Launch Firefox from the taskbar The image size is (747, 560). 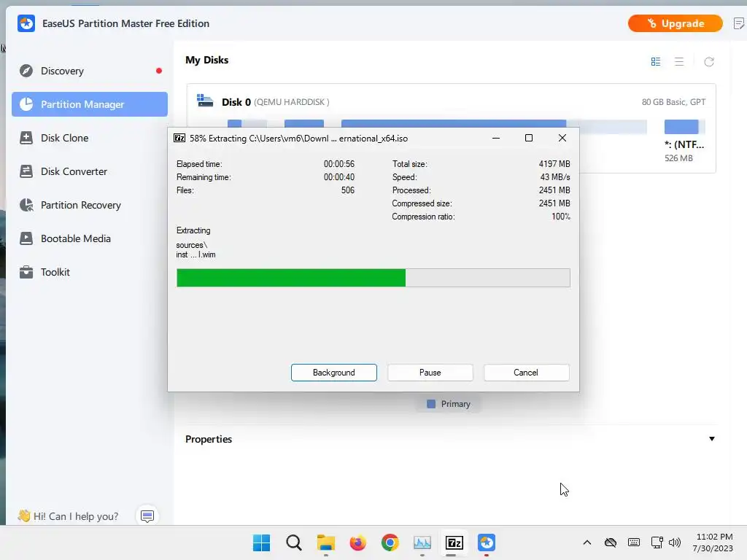tap(357, 542)
